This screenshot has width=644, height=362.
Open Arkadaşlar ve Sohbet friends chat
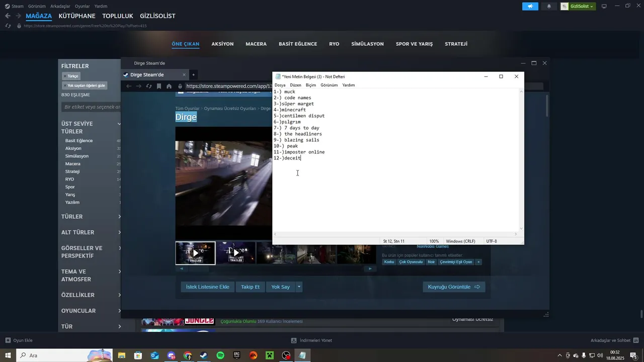pos(614,340)
